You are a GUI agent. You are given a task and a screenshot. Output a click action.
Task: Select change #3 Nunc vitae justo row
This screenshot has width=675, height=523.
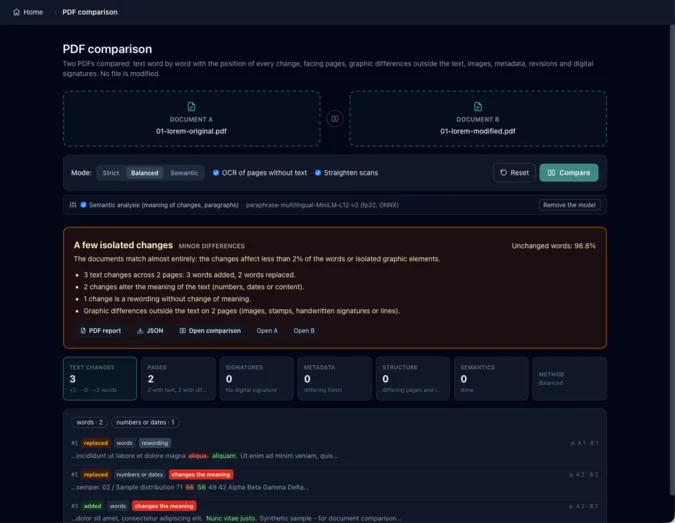pos(335,512)
